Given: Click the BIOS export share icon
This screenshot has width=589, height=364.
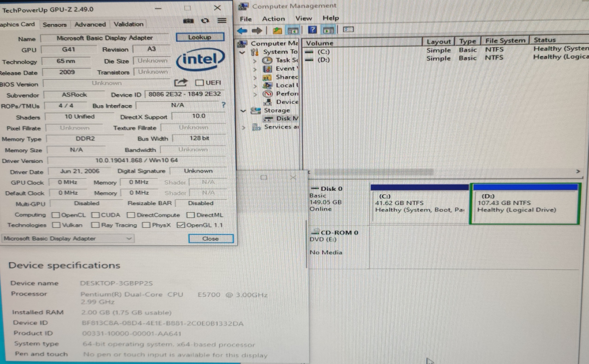Looking at the screenshot, I should pos(181,83).
